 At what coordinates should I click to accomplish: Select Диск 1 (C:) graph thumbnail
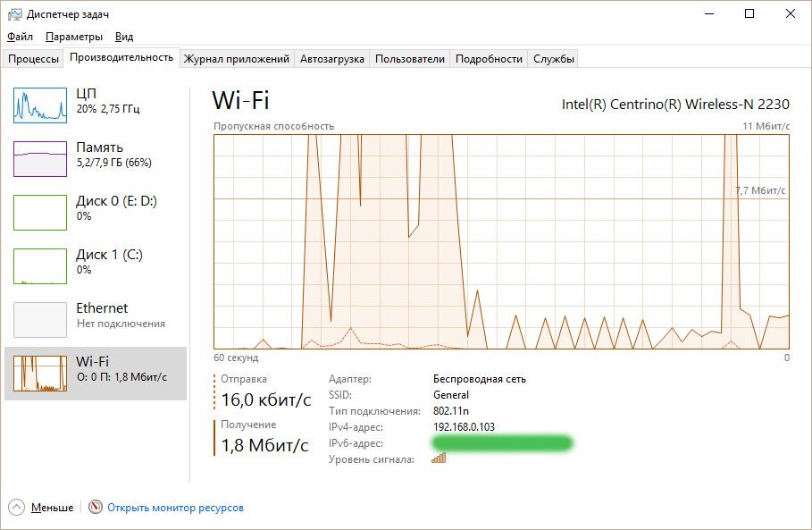(40, 266)
